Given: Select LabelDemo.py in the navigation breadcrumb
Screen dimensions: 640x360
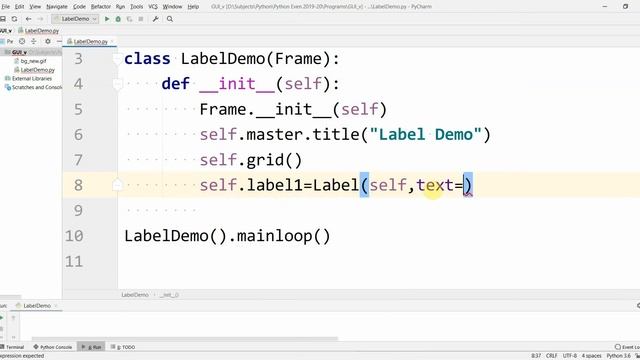Looking at the screenshot, I should coord(39,31).
